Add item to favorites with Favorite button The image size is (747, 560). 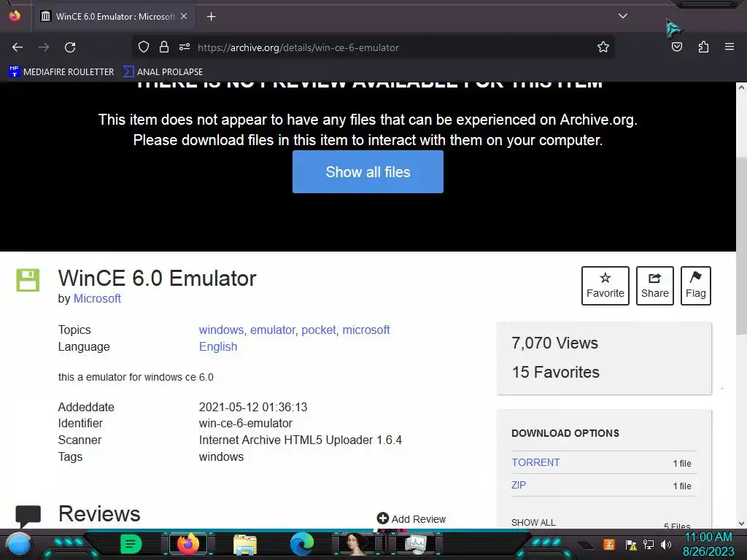[605, 286]
